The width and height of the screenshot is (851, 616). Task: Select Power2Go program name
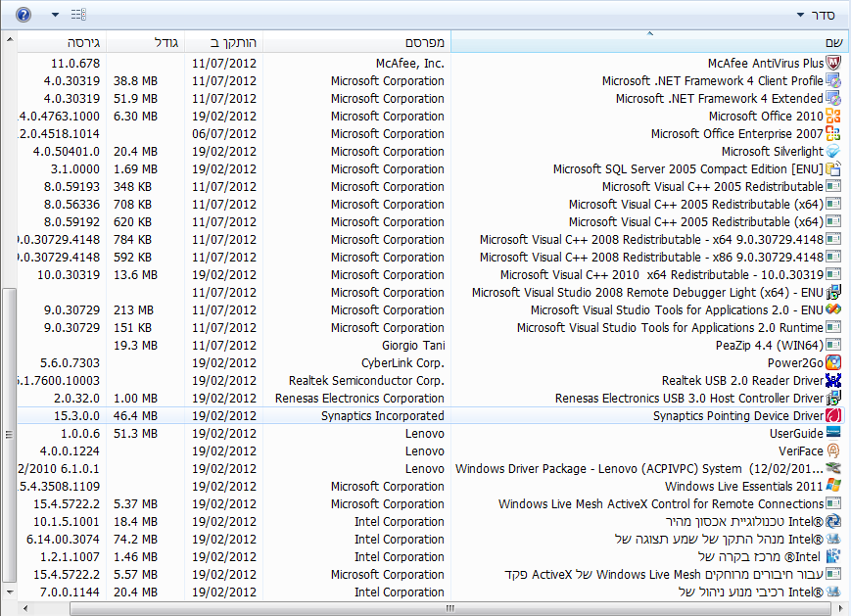coord(795,363)
